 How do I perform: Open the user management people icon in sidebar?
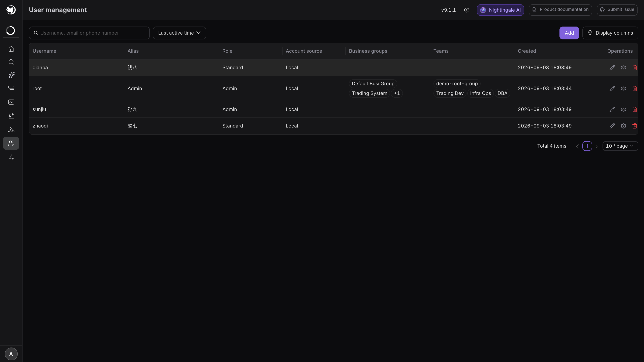11,143
